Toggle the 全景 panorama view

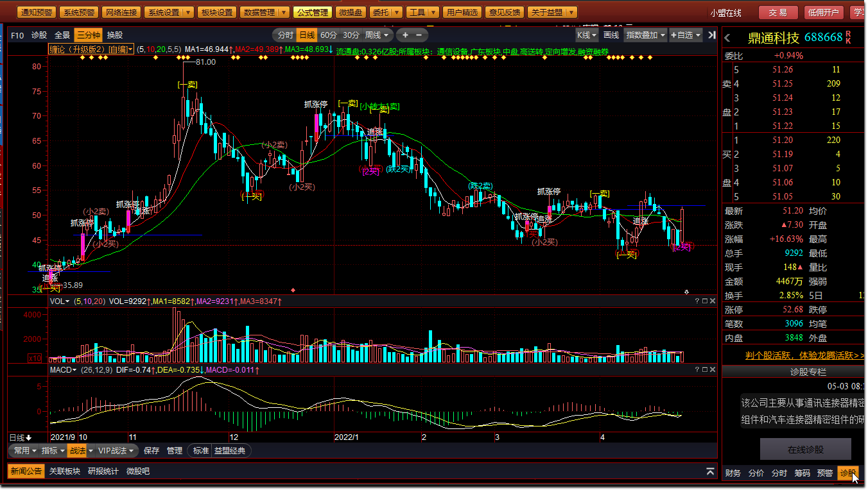62,35
